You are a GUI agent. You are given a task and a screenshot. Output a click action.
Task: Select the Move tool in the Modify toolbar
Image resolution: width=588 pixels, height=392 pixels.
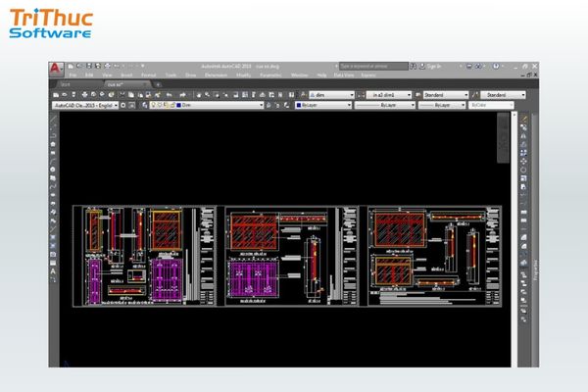[524, 162]
